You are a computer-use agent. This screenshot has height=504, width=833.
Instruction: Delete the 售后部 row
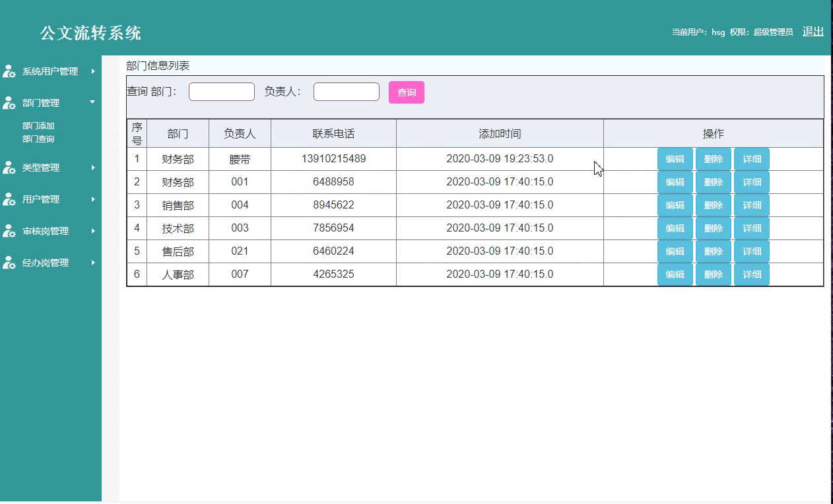click(714, 251)
